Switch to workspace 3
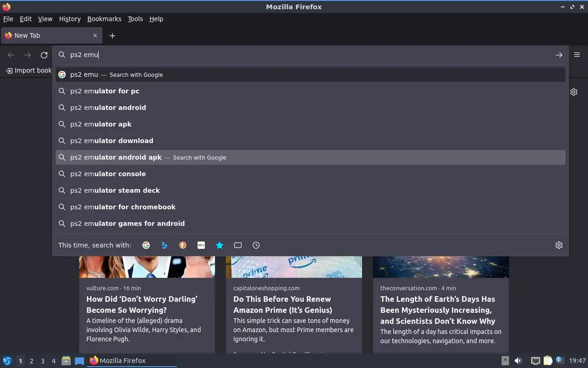This screenshot has width=588, height=368. coord(42,361)
